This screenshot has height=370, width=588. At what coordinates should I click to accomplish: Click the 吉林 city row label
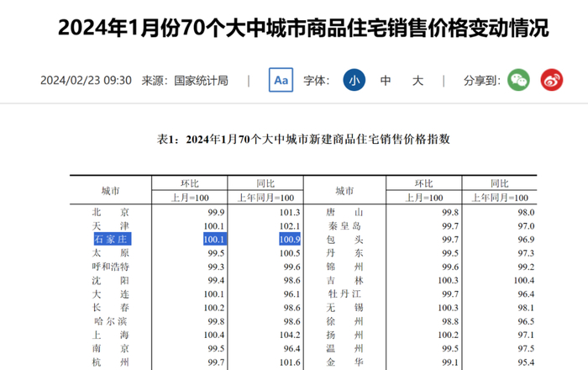coord(344,280)
